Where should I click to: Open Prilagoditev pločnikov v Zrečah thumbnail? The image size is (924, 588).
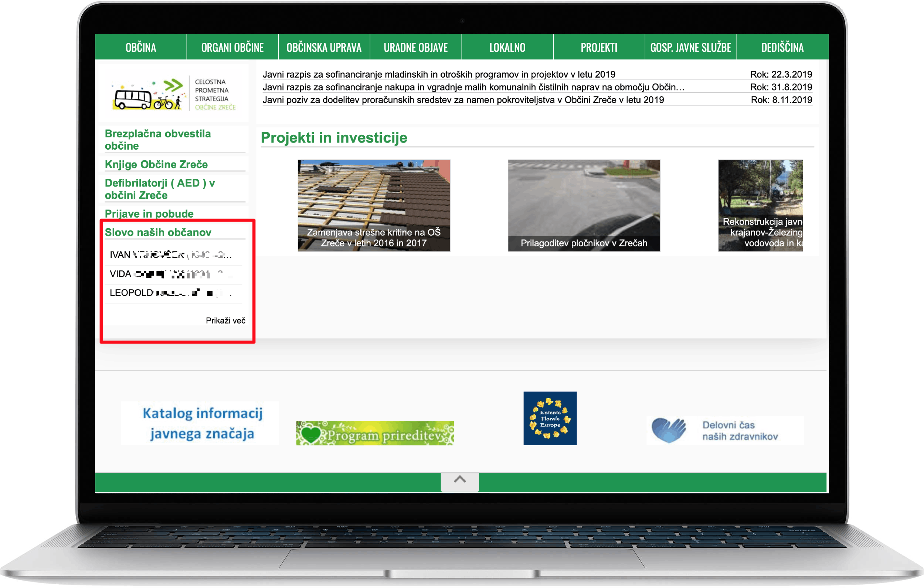584,206
